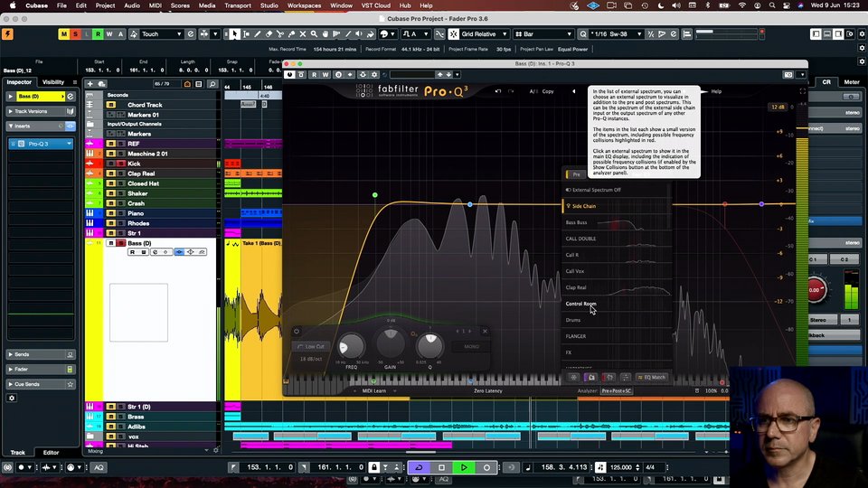Viewport: 868px width, 488px height.
Task: Toggle global Mute M button
Action: coord(64,34)
